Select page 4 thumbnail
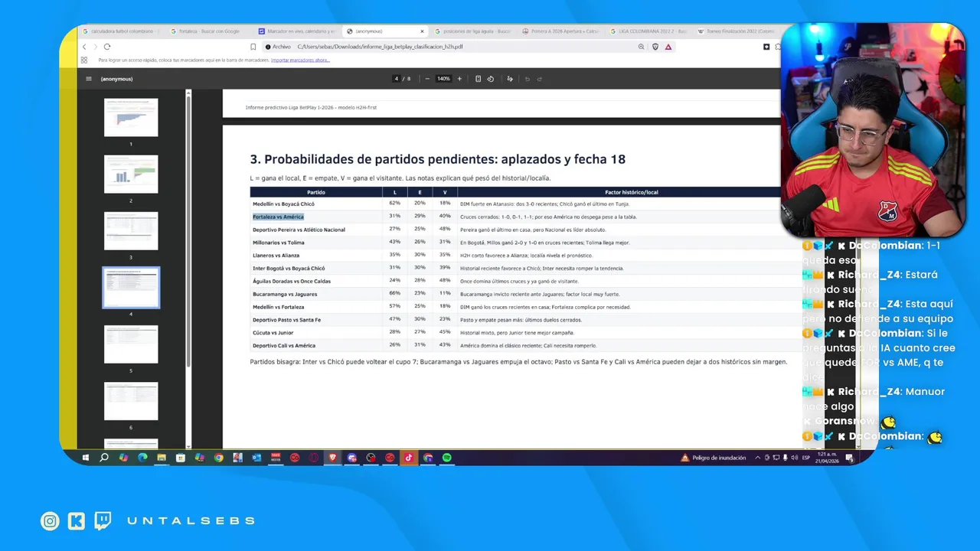The width and height of the screenshot is (980, 551). [131, 288]
